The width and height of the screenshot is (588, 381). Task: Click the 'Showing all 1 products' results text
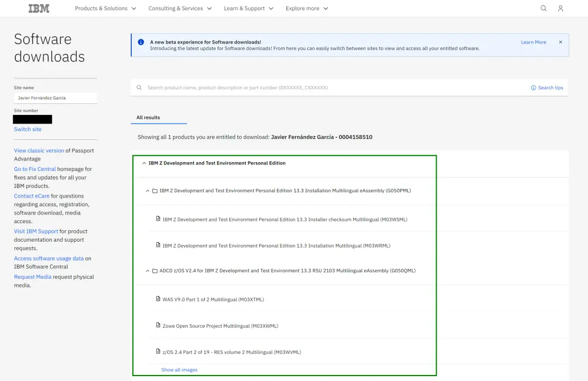click(x=255, y=137)
